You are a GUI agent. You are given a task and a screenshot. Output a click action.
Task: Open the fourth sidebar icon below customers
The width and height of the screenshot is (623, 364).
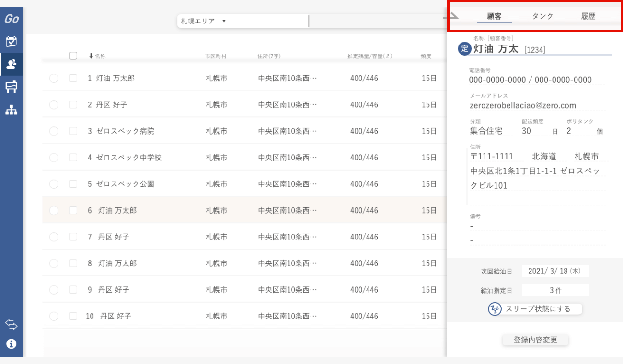point(12,87)
